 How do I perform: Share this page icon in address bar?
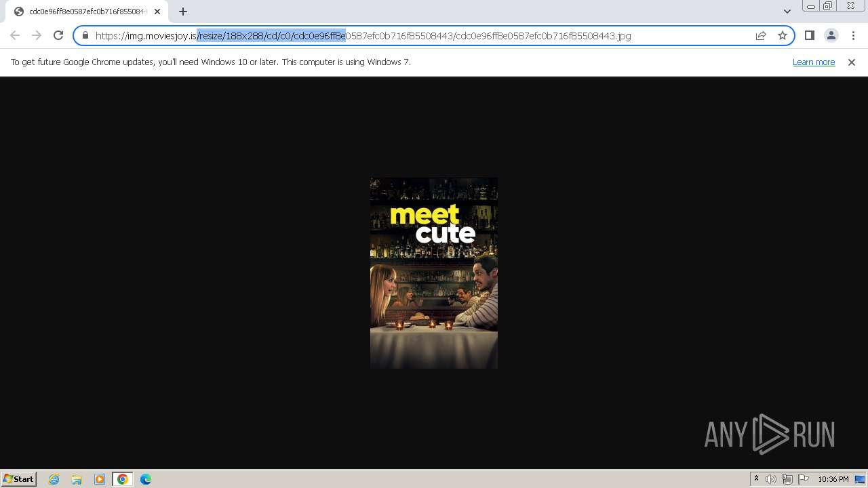point(761,35)
